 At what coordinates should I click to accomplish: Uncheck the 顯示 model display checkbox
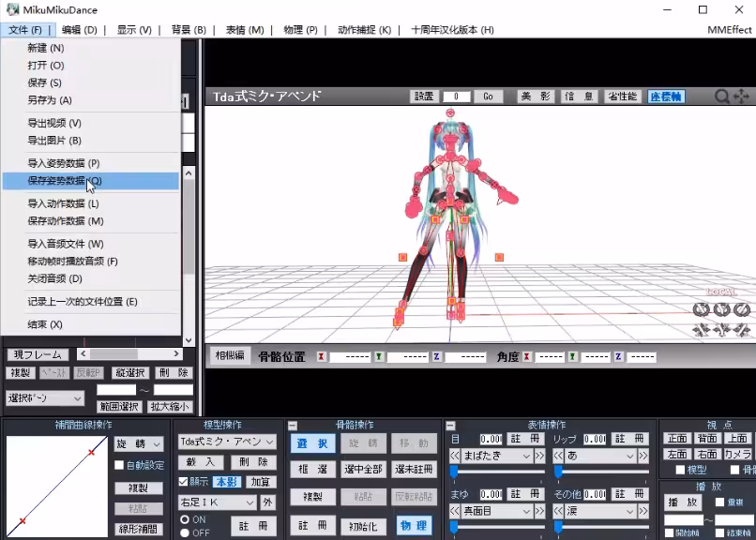[x=183, y=481]
